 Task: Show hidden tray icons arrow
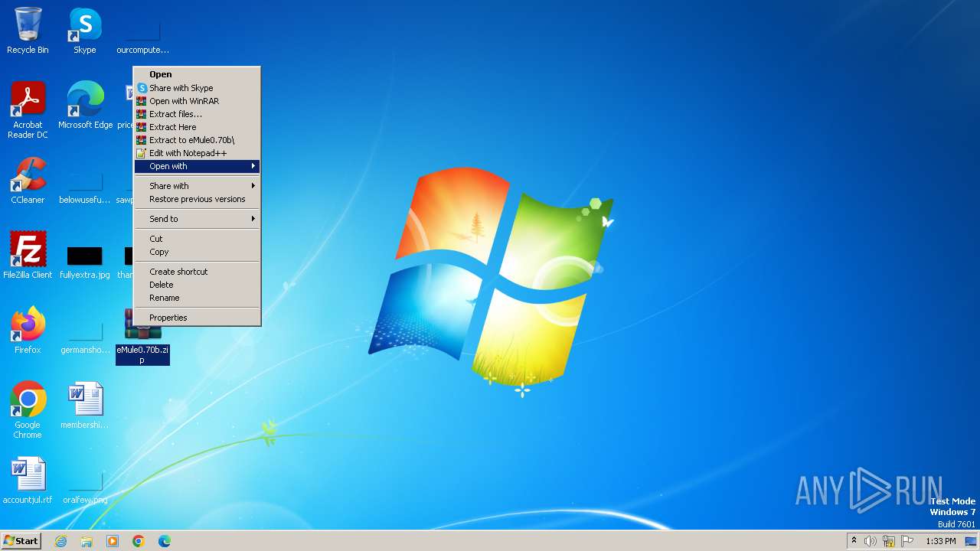tap(854, 540)
